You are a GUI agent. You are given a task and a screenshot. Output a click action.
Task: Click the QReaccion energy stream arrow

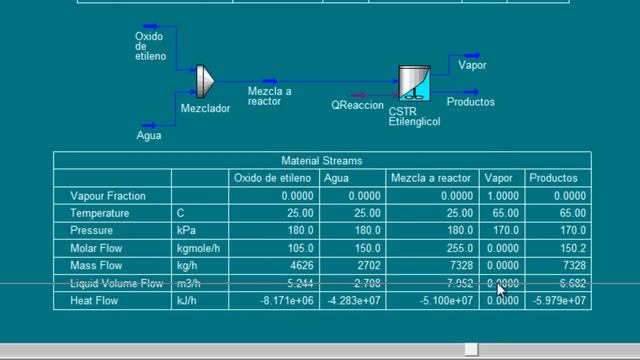(x=359, y=95)
